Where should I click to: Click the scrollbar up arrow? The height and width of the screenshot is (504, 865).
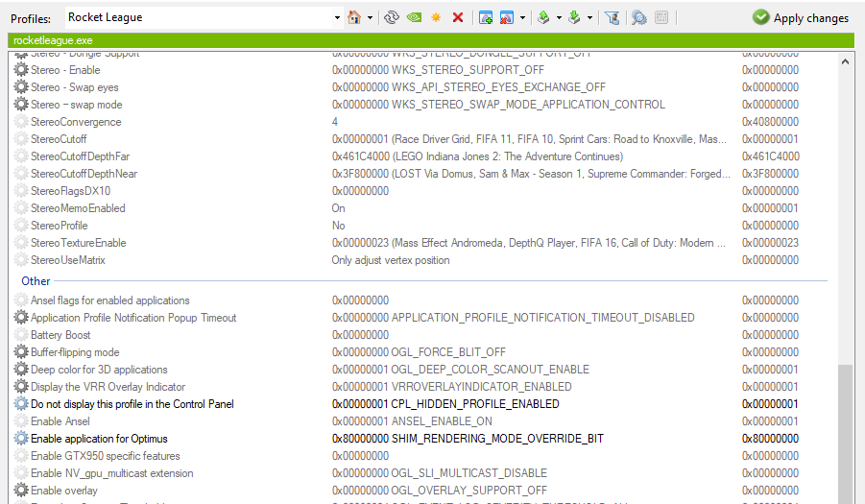[x=845, y=61]
